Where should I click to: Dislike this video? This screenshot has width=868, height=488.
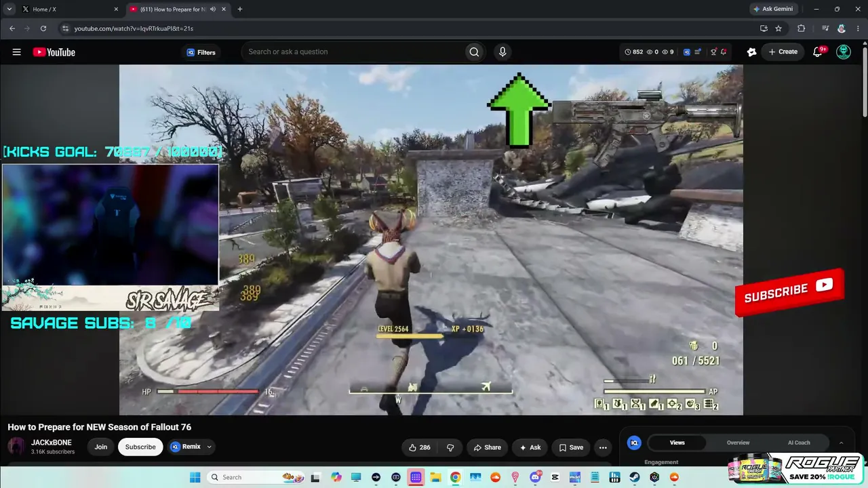[x=450, y=447]
